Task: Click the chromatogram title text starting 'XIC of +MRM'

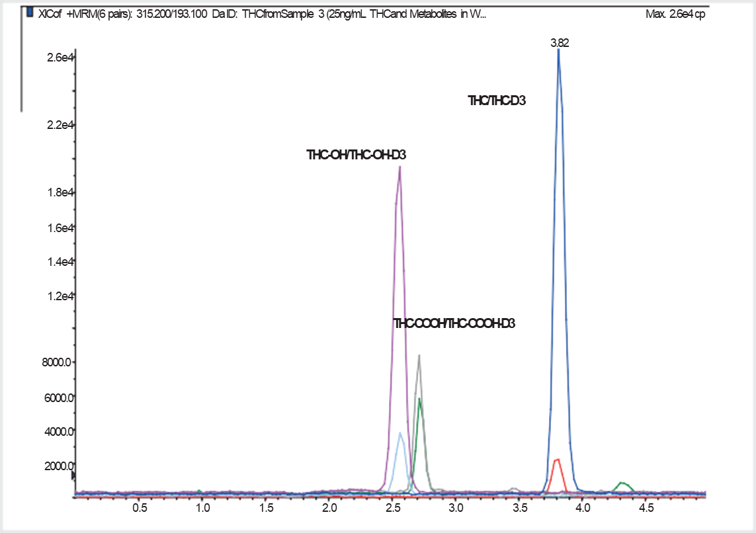Action: point(263,14)
